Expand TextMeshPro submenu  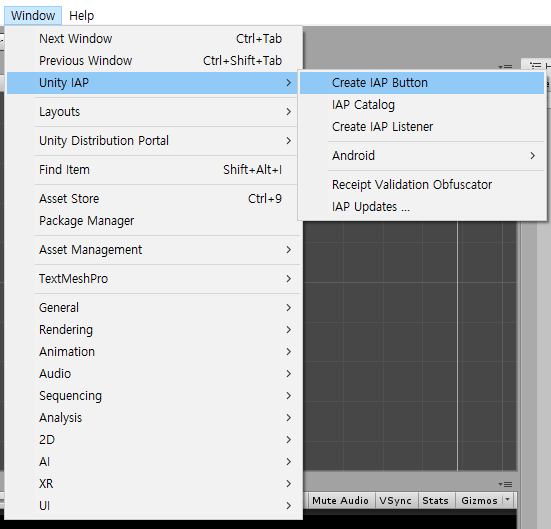pos(153,279)
